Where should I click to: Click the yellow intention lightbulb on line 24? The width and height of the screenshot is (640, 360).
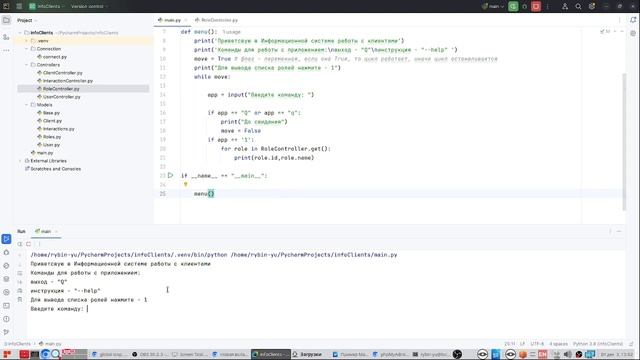[x=186, y=184]
